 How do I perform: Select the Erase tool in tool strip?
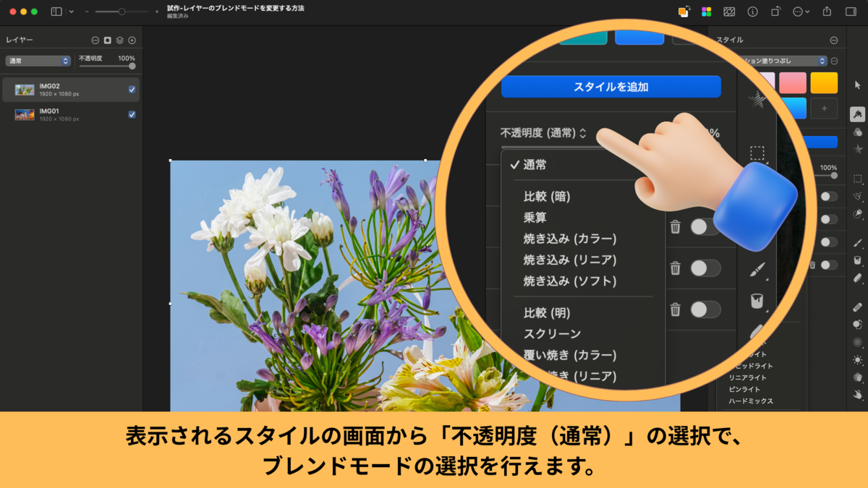(x=858, y=278)
